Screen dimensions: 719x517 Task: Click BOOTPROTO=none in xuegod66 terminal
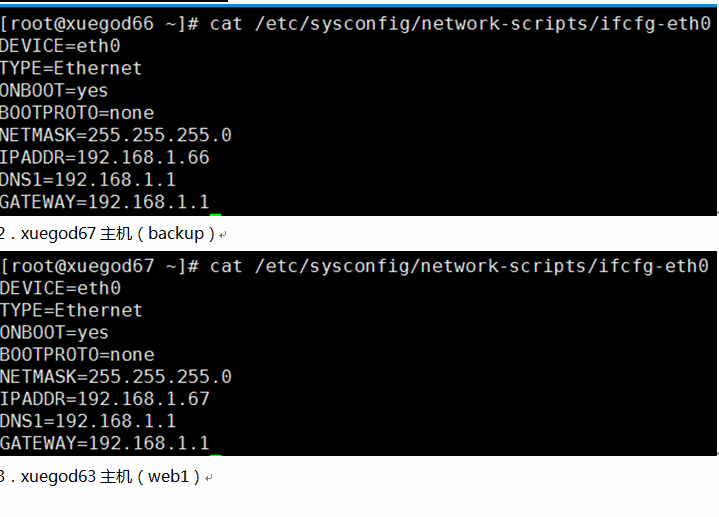(77, 113)
